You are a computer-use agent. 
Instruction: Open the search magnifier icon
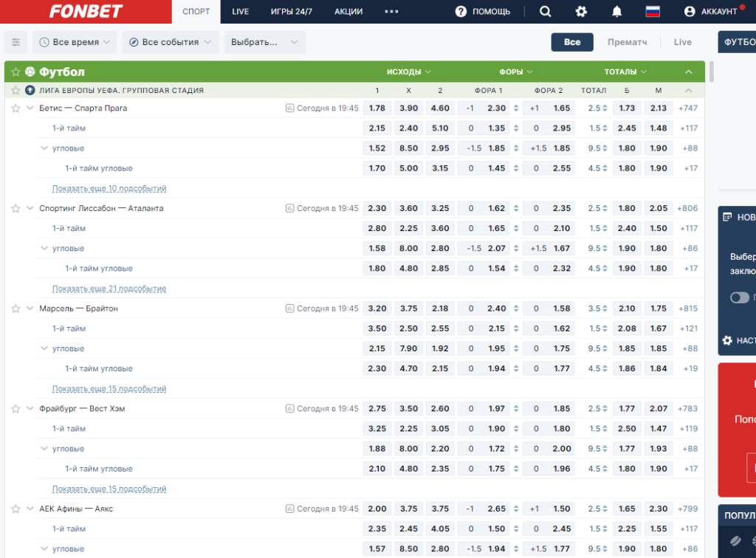545,12
